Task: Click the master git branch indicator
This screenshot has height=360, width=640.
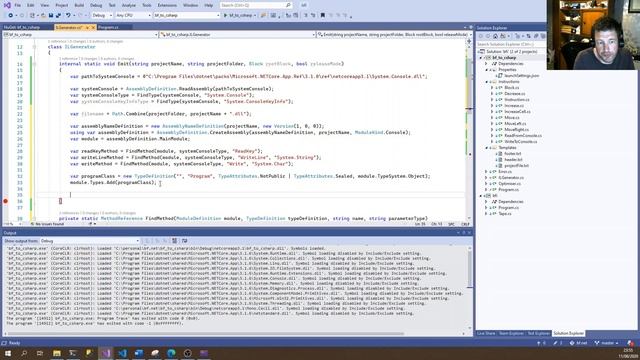Action: click(x=606, y=343)
